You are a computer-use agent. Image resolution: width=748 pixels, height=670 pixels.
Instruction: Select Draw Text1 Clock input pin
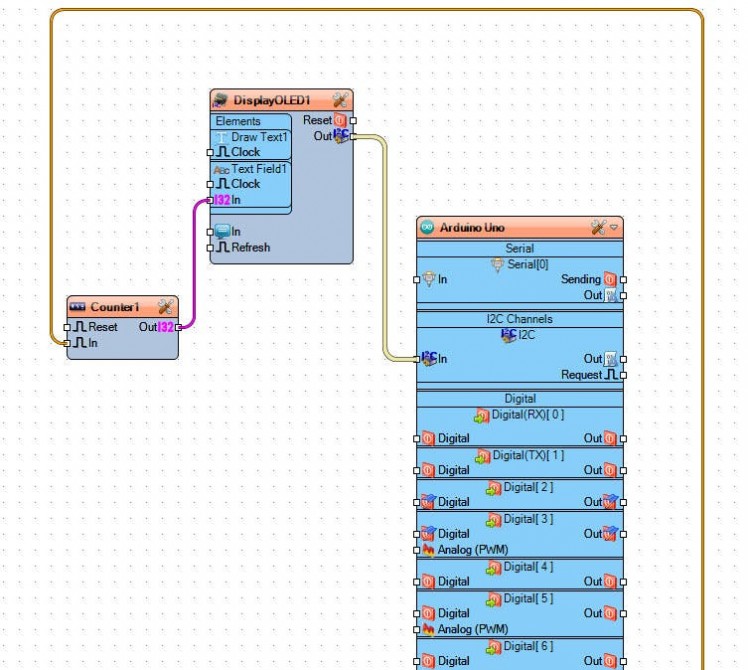tap(210, 152)
